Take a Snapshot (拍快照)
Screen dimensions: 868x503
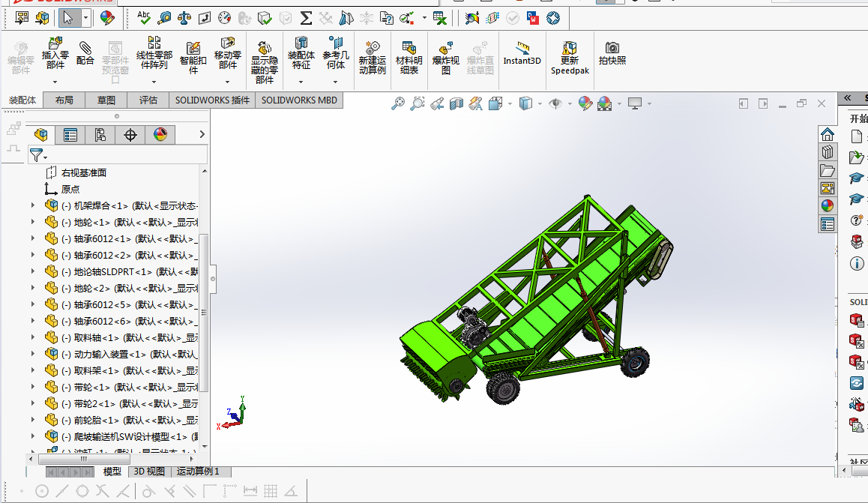612,54
